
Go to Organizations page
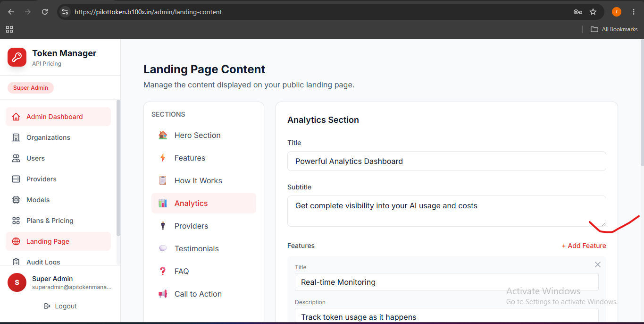click(x=58, y=137)
